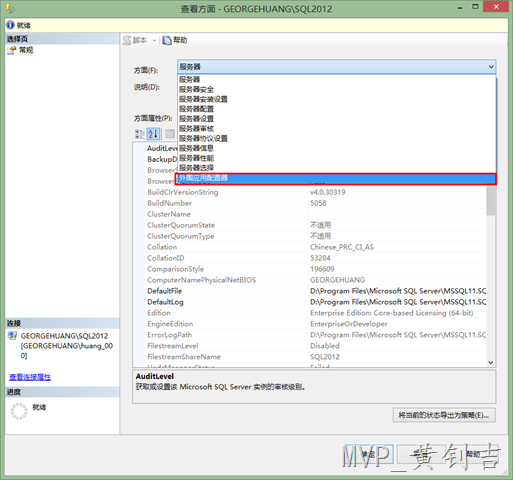Viewport: 513px width, 480px height.
Task: Click the Help toolbar button
Action: tap(175, 40)
